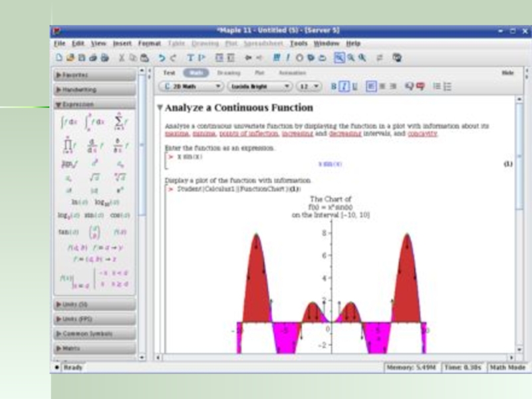Collapse Analyze a Continuous Function section
The image size is (532, 399).
pos(160,108)
